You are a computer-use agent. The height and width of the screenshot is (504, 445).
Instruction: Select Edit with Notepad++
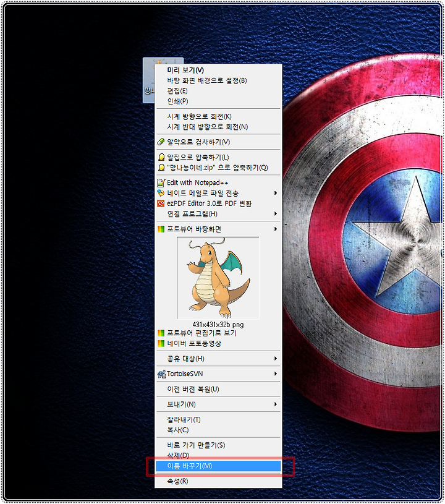[219, 183]
